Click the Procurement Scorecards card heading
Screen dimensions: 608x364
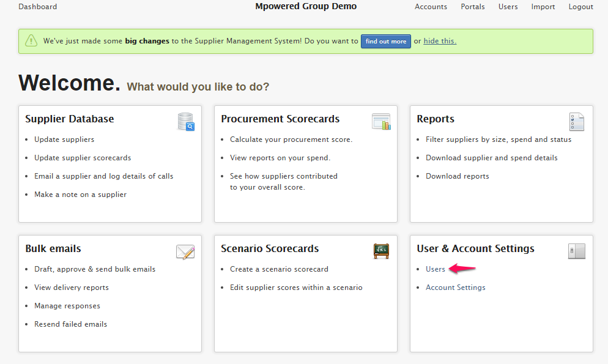pyautogui.click(x=280, y=119)
